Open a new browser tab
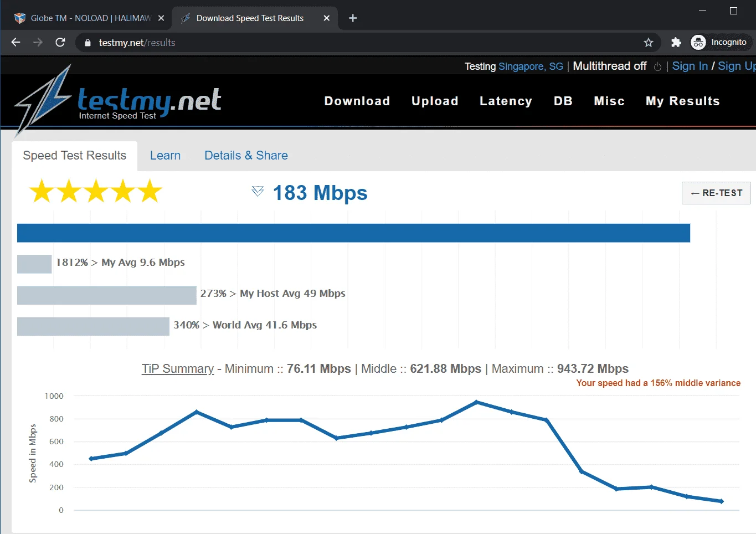 pos(353,18)
